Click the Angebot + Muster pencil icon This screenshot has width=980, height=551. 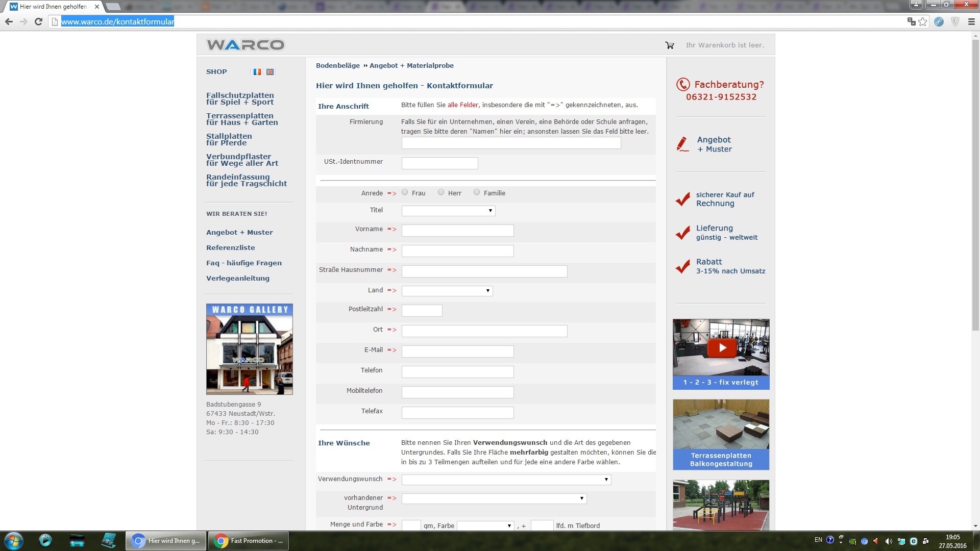pyautogui.click(x=682, y=144)
